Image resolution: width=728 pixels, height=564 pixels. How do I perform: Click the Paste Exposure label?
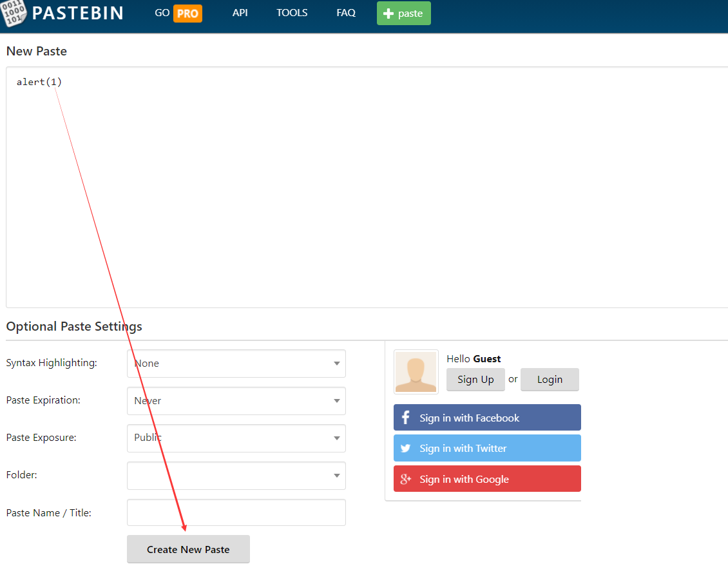(41, 438)
